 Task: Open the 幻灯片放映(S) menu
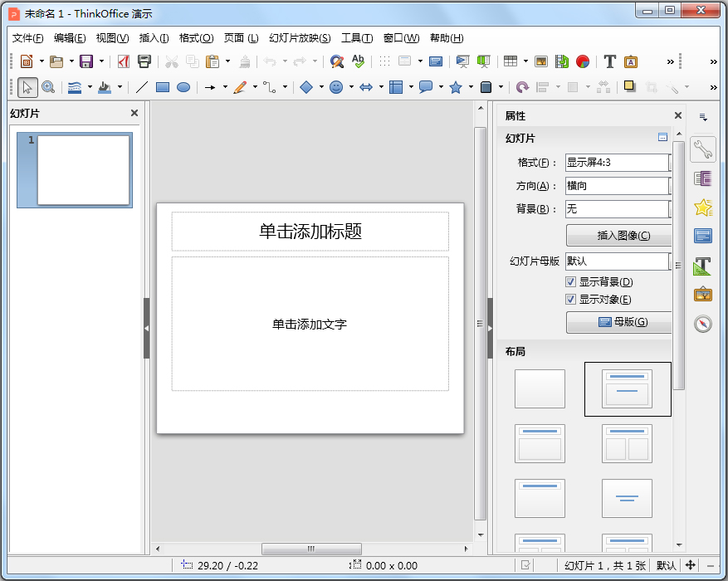[x=300, y=38]
